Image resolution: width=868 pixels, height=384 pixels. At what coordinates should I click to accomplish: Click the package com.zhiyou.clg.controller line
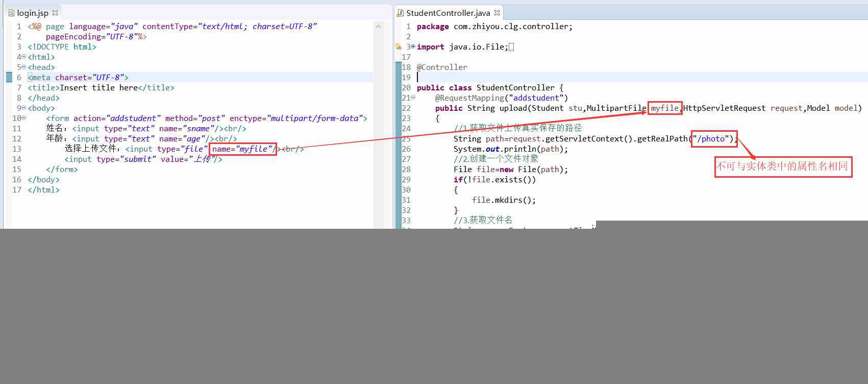point(494,27)
